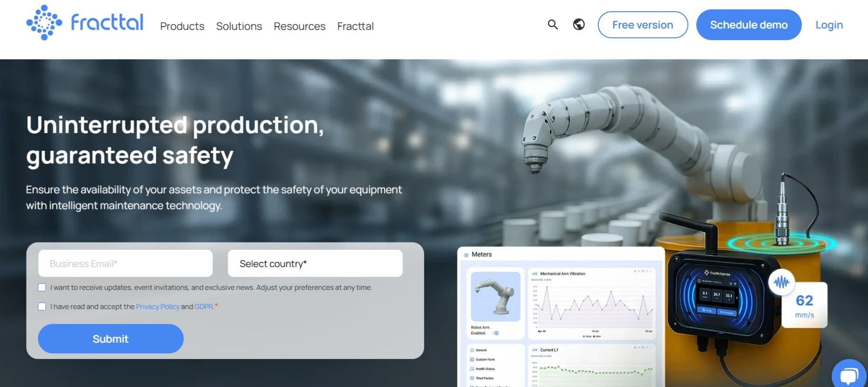Open the Solutions menu
Image resolution: width=868 pixels, height=387 pixels.
tap(239, 26)
